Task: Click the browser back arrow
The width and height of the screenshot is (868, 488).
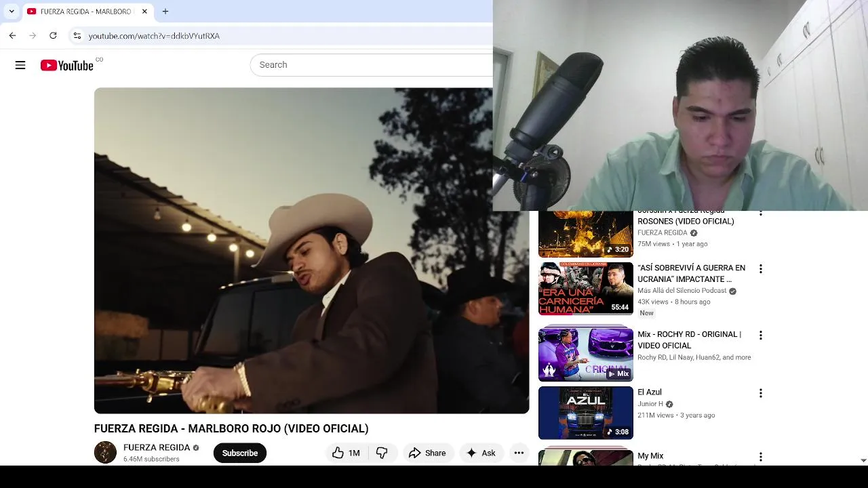Action: coord(12,35)
